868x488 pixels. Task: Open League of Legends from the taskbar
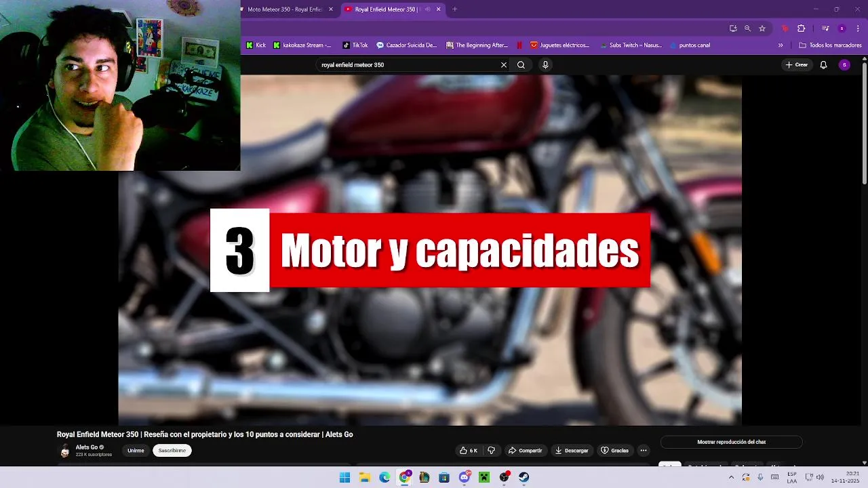point(425,477)
